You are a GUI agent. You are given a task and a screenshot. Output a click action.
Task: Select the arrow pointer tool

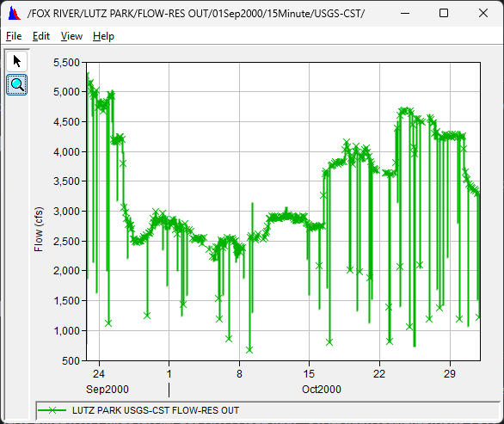pos(16,61)
